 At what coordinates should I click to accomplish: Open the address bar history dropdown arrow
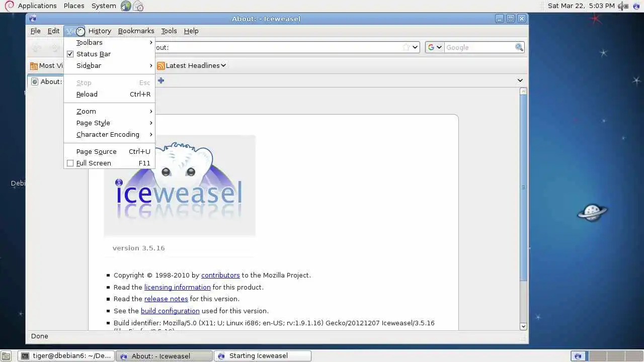(x=415, y=47)
